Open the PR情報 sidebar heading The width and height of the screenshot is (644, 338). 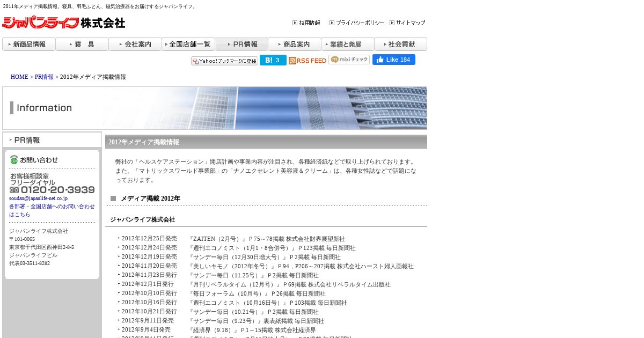(52, 140)
